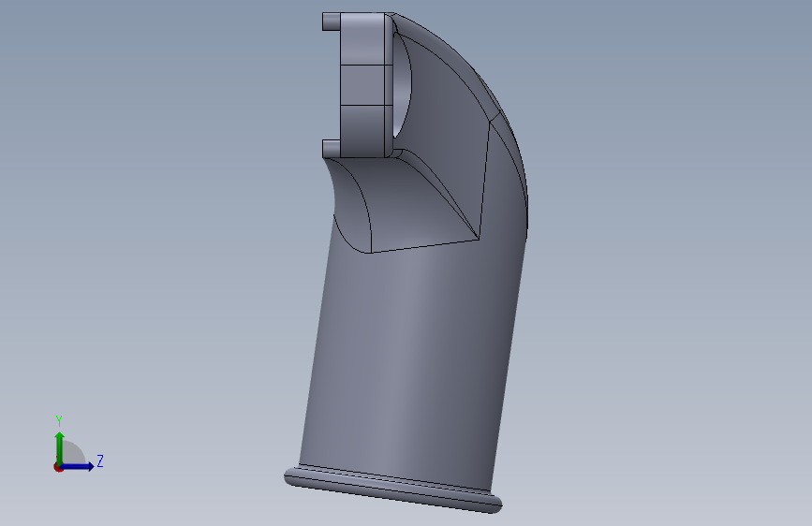The width and height of the screenshot is (812, 526).
Task: Click the "Z" label on the triad
Action: click(x=100, y=460)
